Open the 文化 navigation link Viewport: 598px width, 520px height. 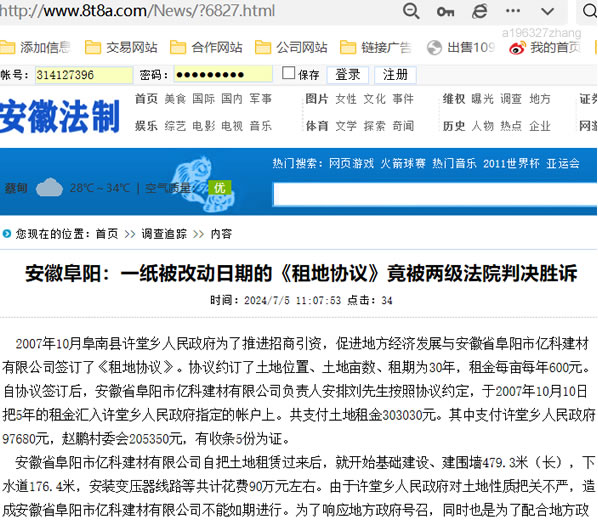click(x=374, y=99)
